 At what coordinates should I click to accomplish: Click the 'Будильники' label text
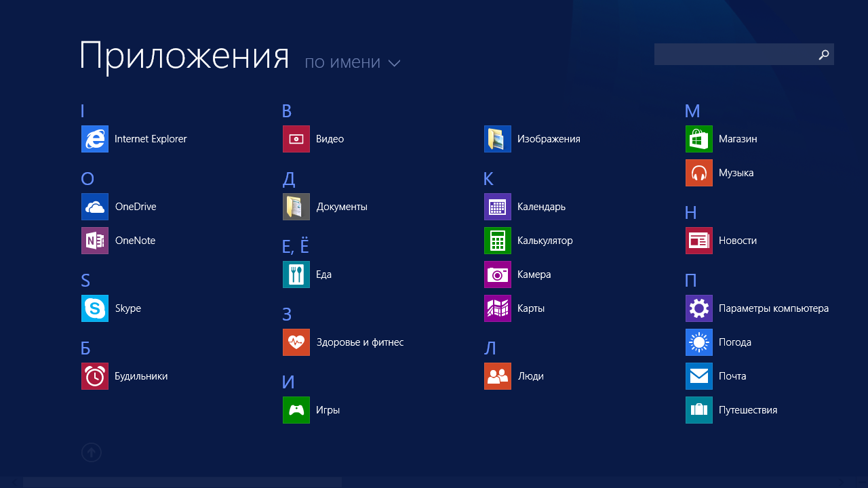point(141,376)
